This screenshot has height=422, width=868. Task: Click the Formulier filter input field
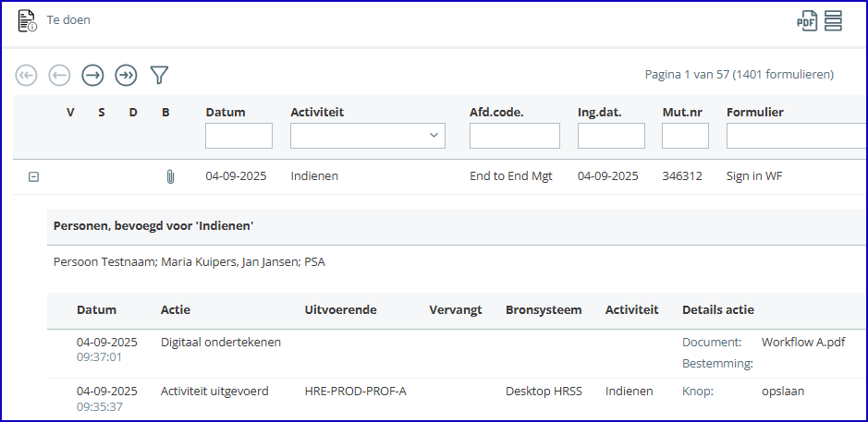[797, 136]
